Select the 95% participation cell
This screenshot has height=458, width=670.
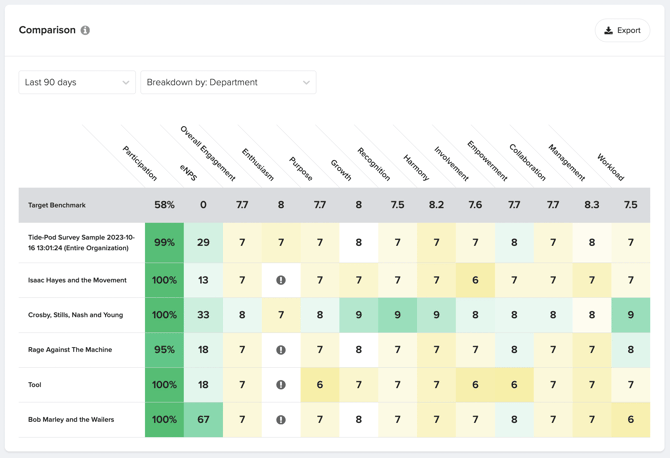pos(164,350)
